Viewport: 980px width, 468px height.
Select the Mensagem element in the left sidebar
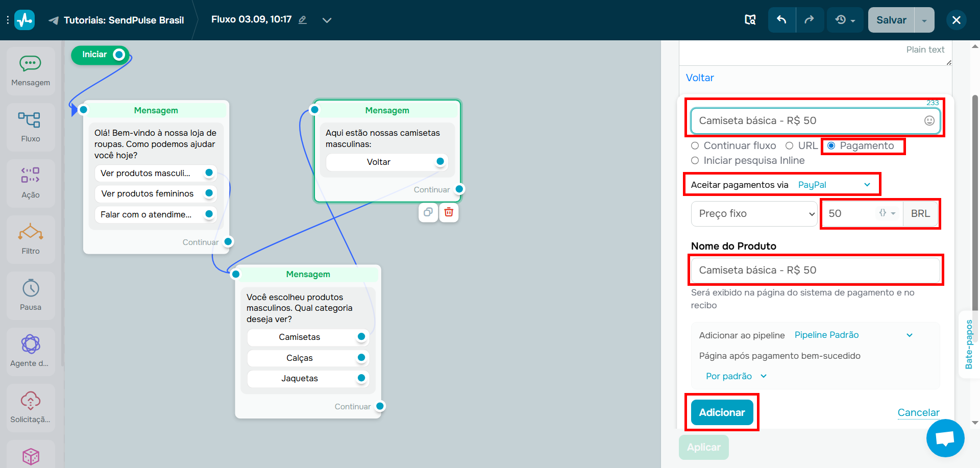click(x=30, y=70)
